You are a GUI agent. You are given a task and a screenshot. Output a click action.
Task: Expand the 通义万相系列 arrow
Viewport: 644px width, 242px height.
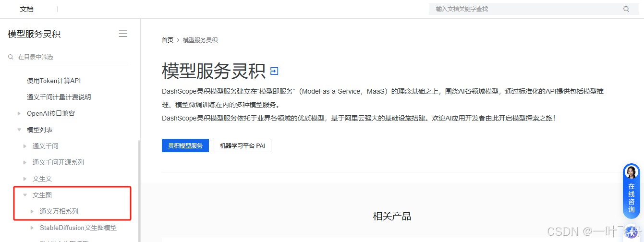click(x=32, y=211)
